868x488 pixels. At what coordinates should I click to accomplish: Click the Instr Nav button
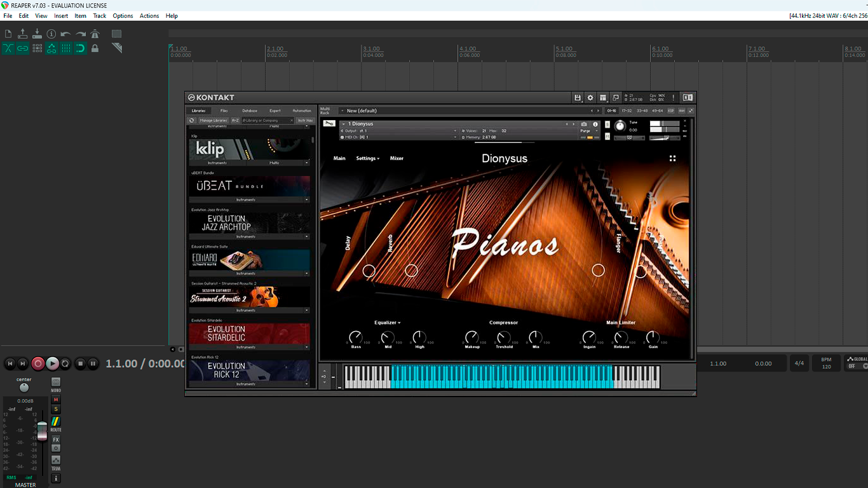pos(305,120)
